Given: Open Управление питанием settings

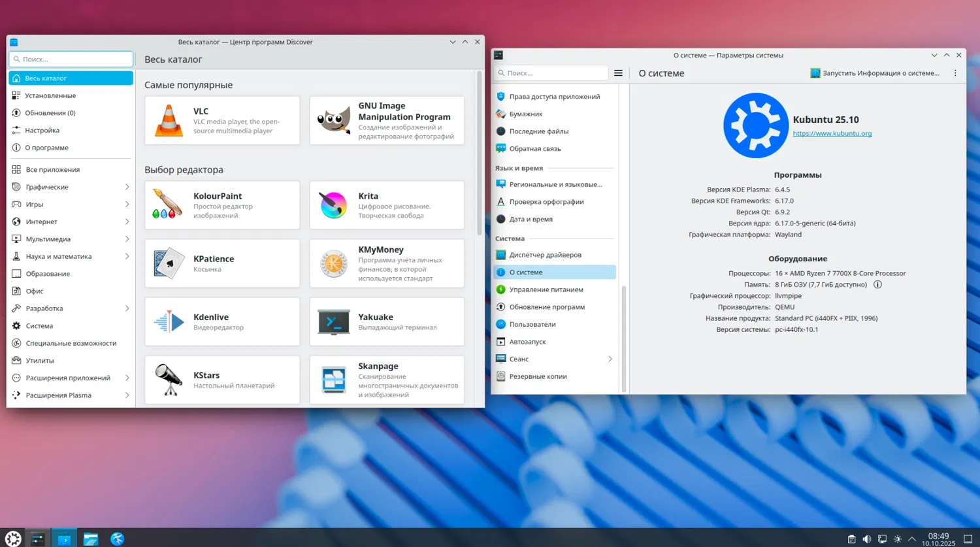Looking at the screenshot, I should pyautogui.click(x=555, y=290).
